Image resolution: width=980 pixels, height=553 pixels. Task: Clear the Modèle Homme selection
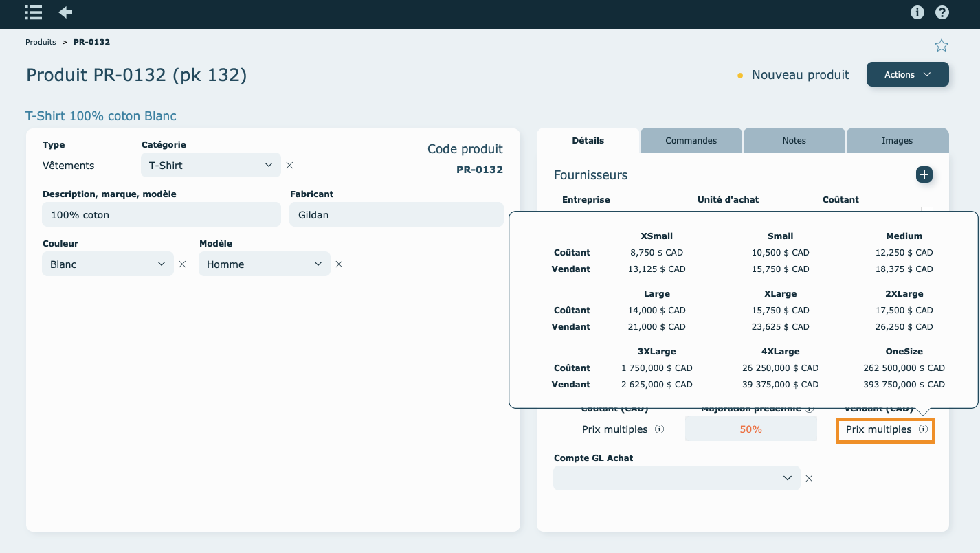click(339, 264)
